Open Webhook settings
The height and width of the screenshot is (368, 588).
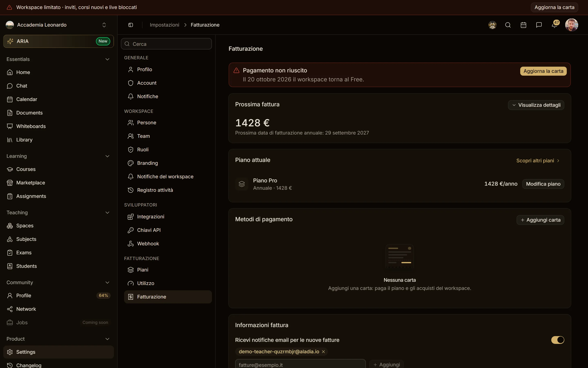[168, 244]
